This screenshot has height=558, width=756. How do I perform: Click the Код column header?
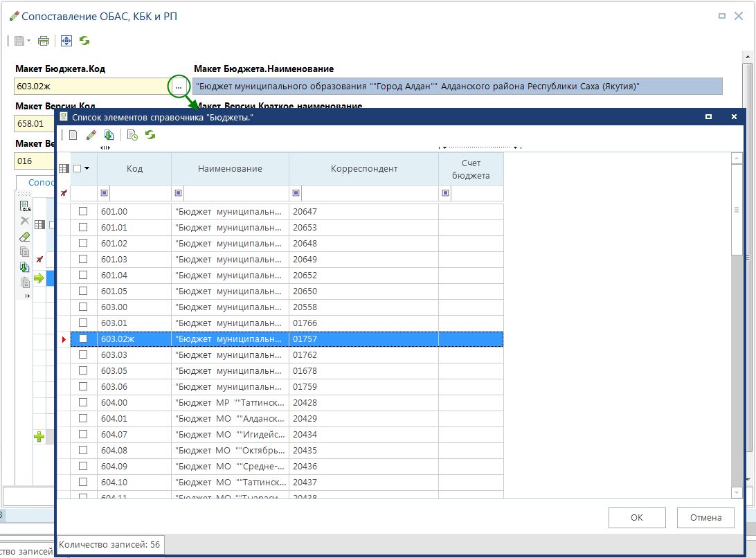134,169
